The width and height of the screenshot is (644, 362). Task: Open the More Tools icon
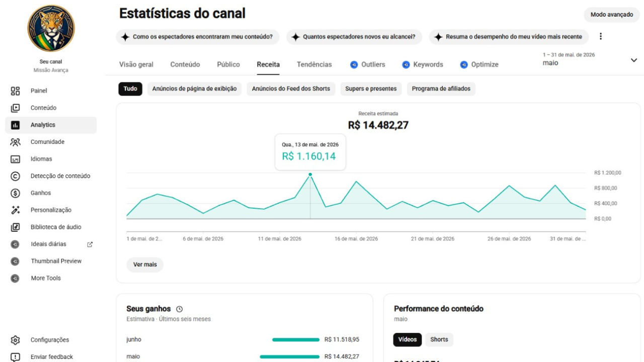(x=15, y=279)
